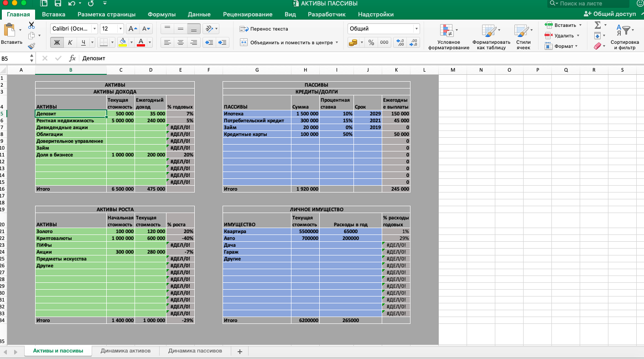Toggle Italic (К) formatting
The height and width of the screenshot is (359, 644).
tap(70, 42)
